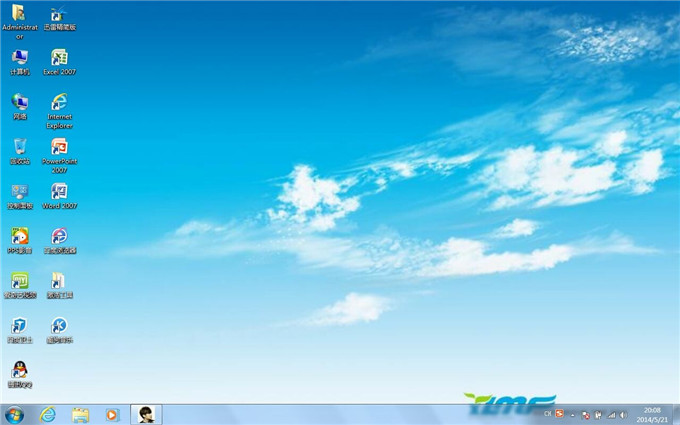Open the PPS video desktop shortcut
This screenshot has height=425, width=680.
click(x=19, y=237)
